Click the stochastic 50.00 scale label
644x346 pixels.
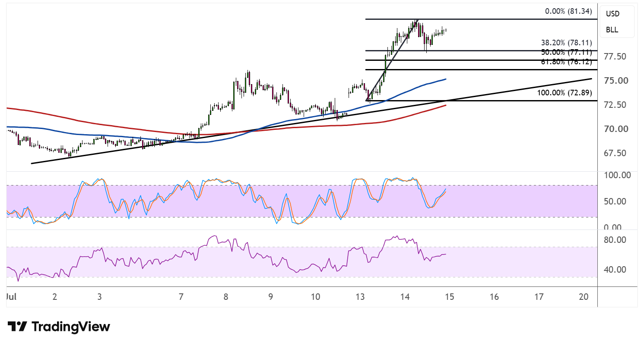(615, 201)
